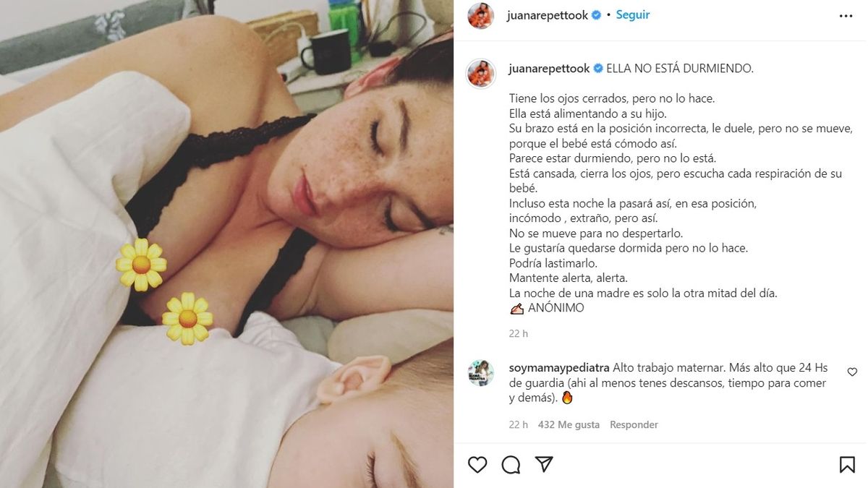Like the post with the heart icon
The height and width of the screenshot is (488, 868).
(477, 464)
